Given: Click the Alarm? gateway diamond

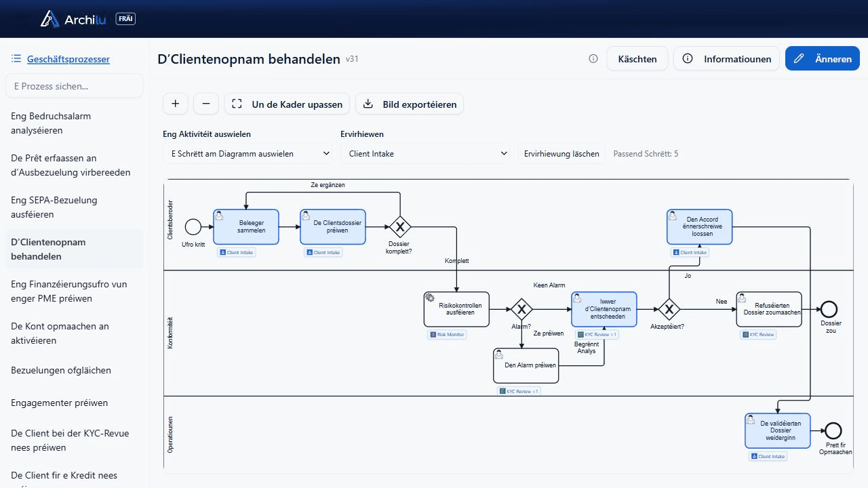Looking at the screenshot, I should [x=521, y=310].
